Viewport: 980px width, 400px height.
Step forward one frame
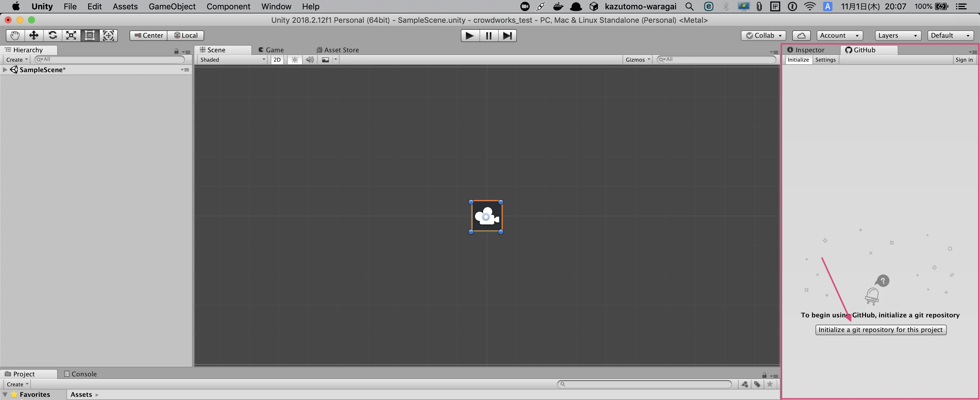pos(507,35)
